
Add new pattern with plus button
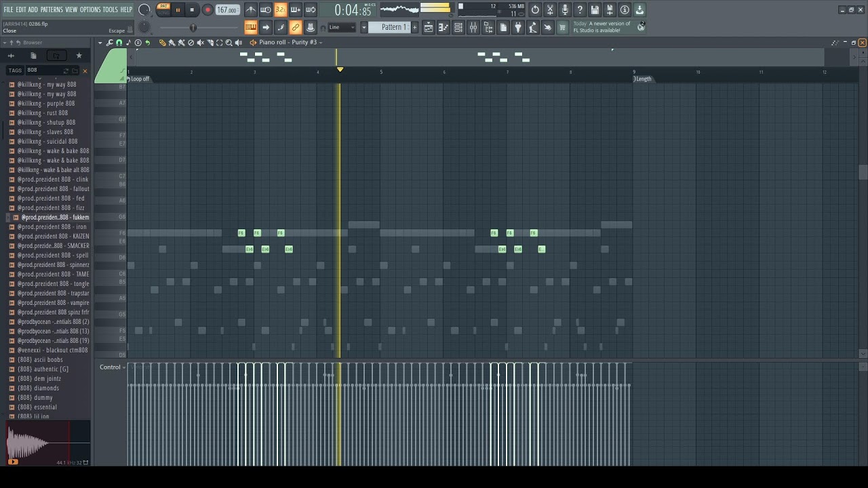[415, 27]
